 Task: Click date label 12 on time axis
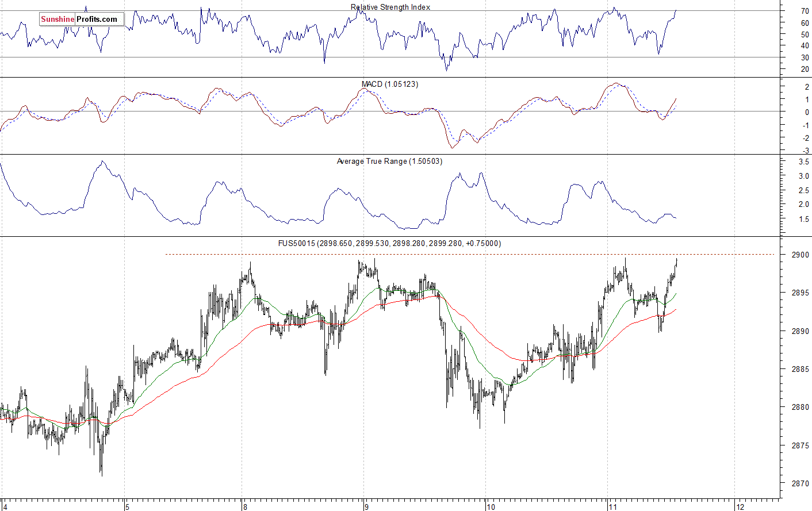(x=740, y=506)
